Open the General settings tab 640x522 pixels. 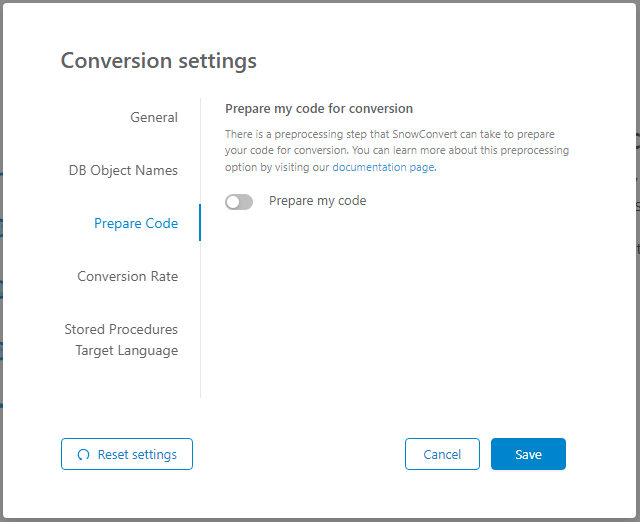click(154, 117)
